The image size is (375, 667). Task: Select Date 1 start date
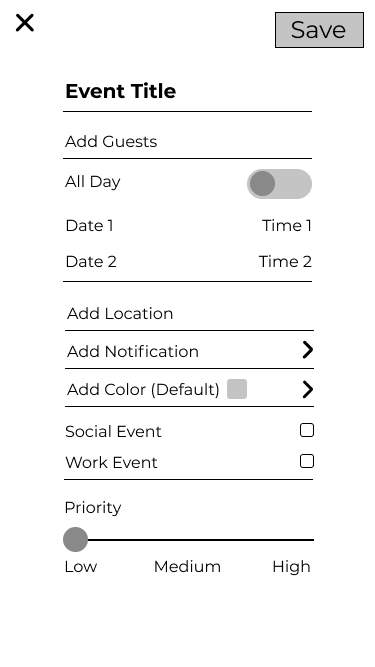click(x=90, y=225)
